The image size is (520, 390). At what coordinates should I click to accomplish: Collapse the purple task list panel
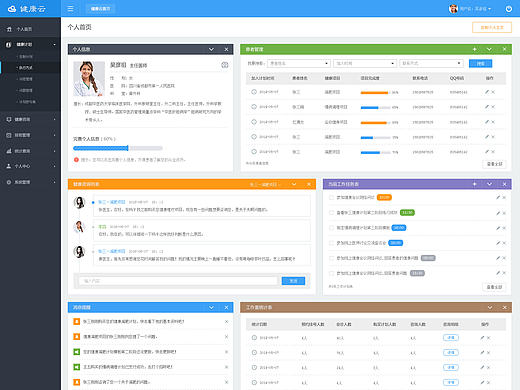coord(489,184)
